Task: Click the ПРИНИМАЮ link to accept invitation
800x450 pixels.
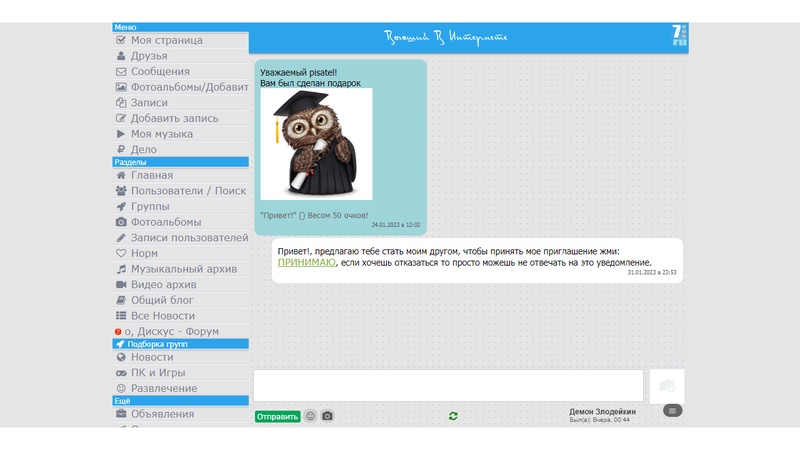Action: (307, 262)
